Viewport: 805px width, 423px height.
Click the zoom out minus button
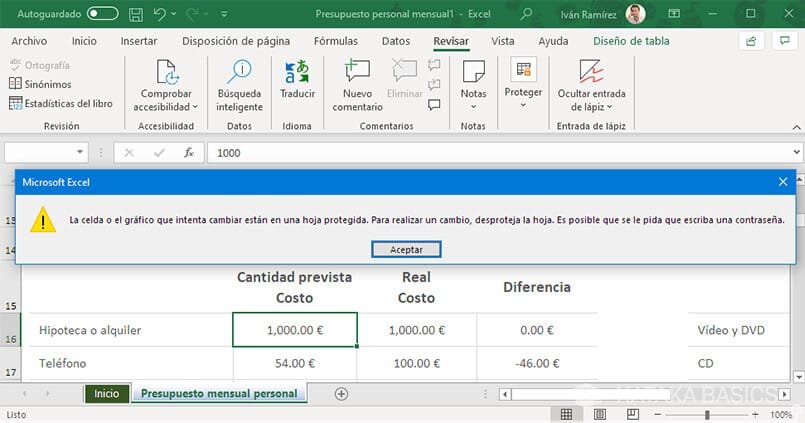658,414
